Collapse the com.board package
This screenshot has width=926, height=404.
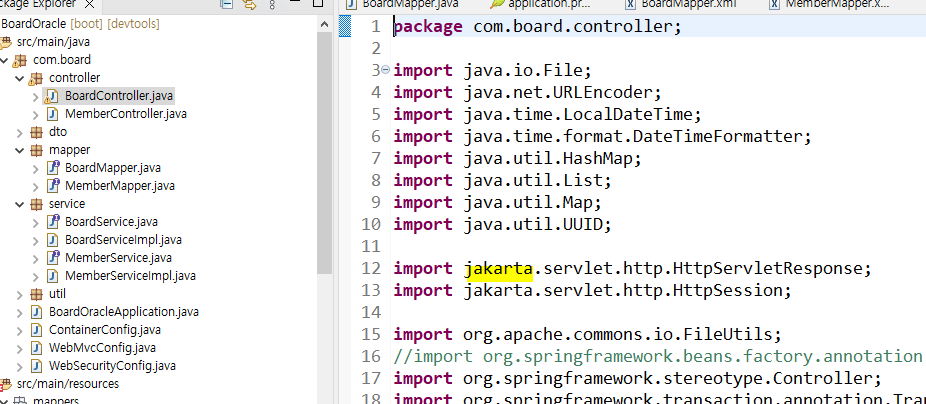tap(5, 60)
